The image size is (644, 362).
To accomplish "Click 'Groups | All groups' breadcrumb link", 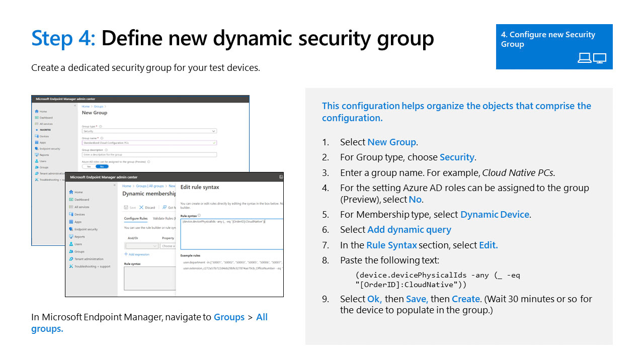I will [150, 186].
